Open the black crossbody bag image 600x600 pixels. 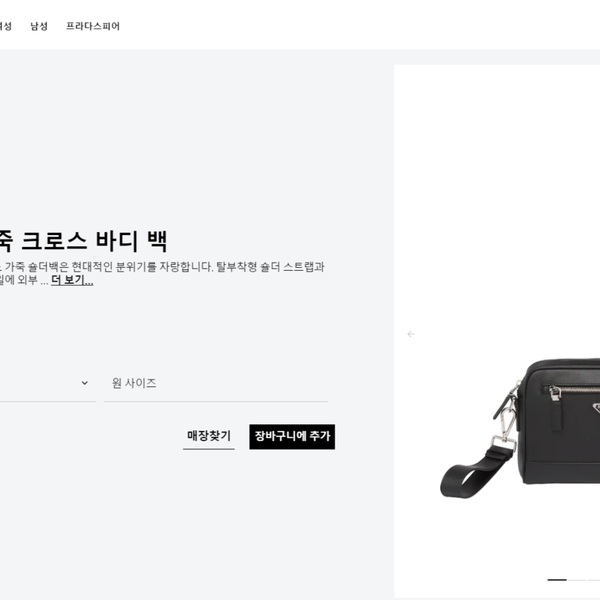[x=520, y=428]
